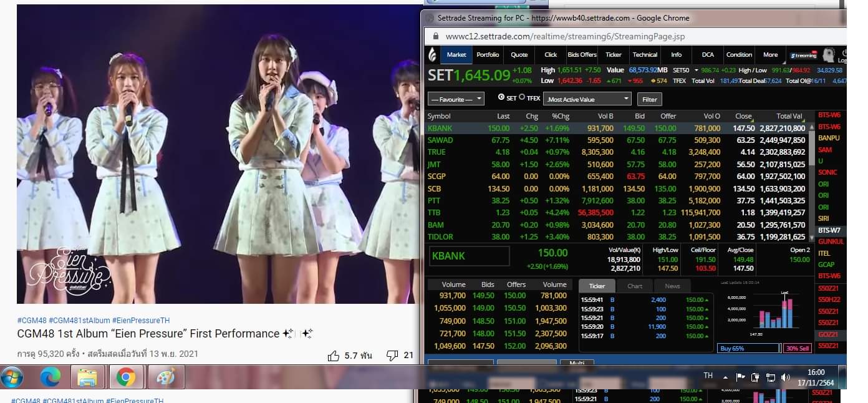
Task: Click the user avatar icon in Settrade
Action: tap(828, 55)
